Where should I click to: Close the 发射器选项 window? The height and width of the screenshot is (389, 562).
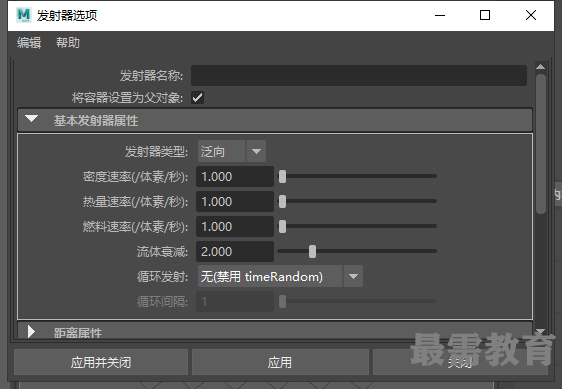[x=531, y=15]
